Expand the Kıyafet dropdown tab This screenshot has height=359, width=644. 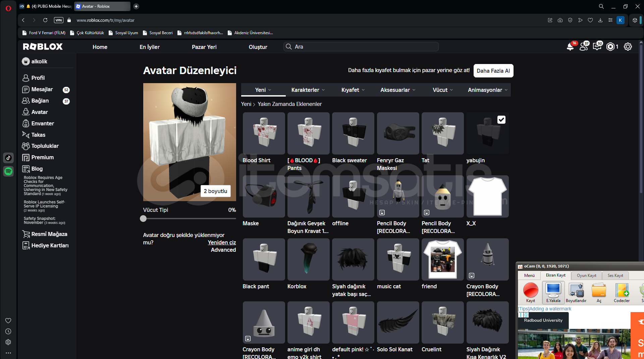tap(353, 90)
